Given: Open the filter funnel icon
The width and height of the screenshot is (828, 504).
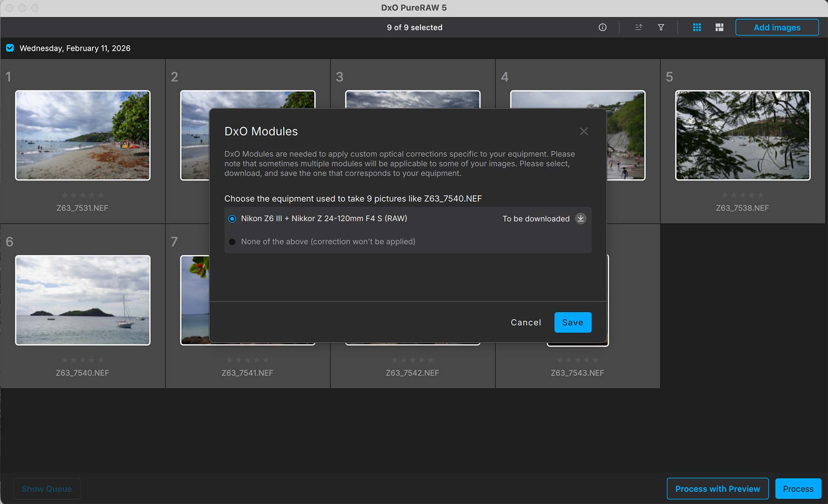Looking at the screenshot, I should click(661, 28).
